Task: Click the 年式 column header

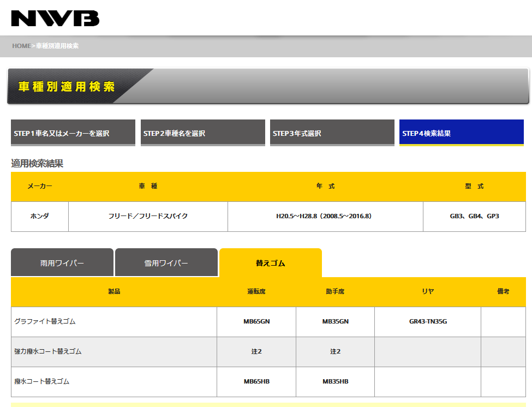Action: coord(325,186)
